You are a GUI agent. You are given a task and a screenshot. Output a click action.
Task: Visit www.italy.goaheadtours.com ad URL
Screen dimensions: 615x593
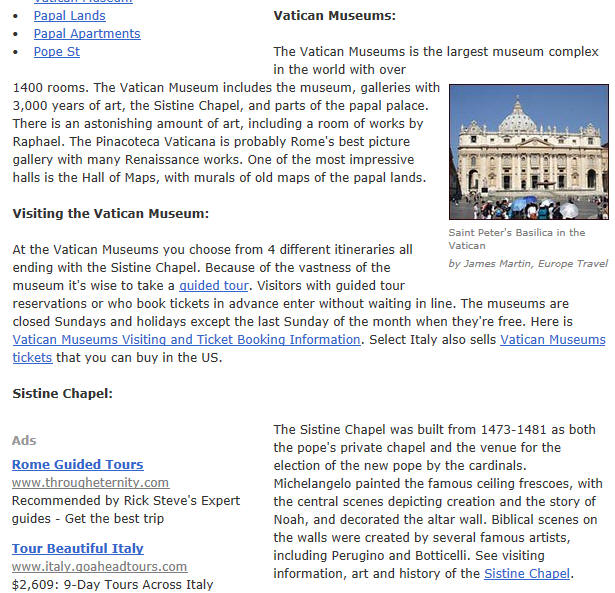coord(99,566)
